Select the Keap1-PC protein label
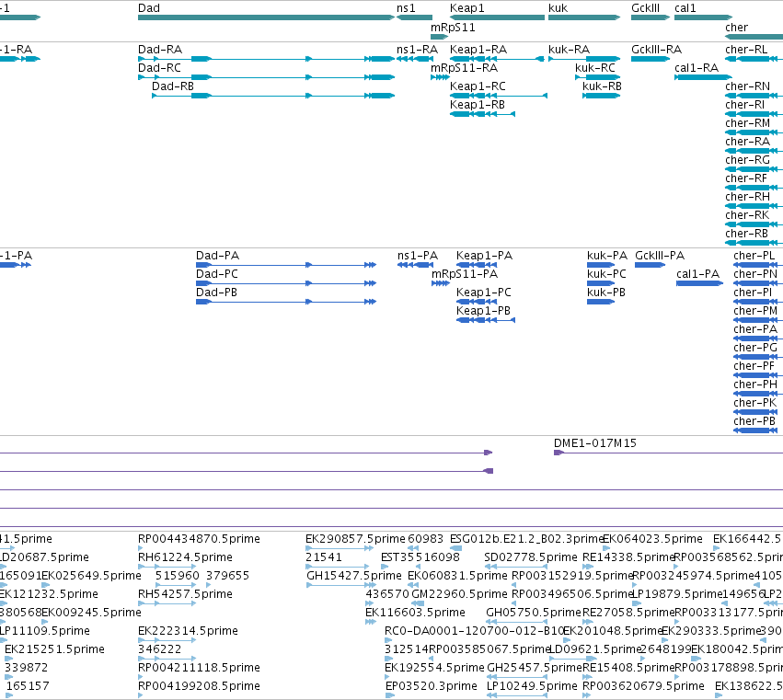This screenshot has height=700, width=783. click(484, 293)
